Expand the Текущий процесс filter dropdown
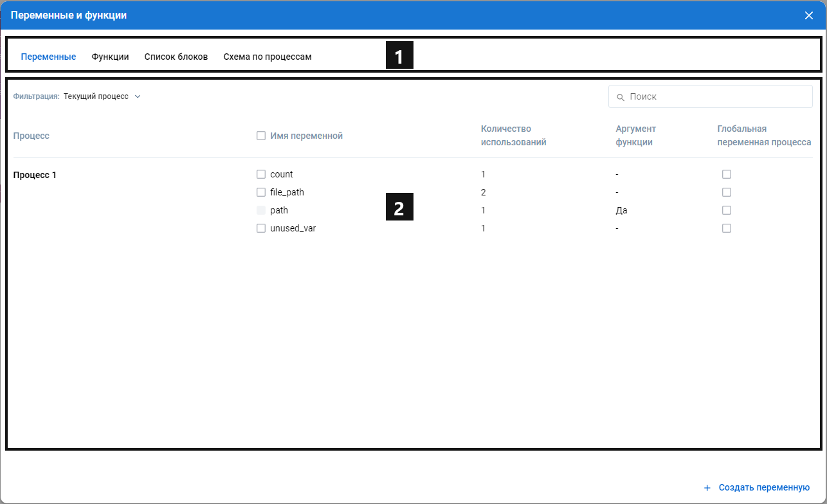 102,96
